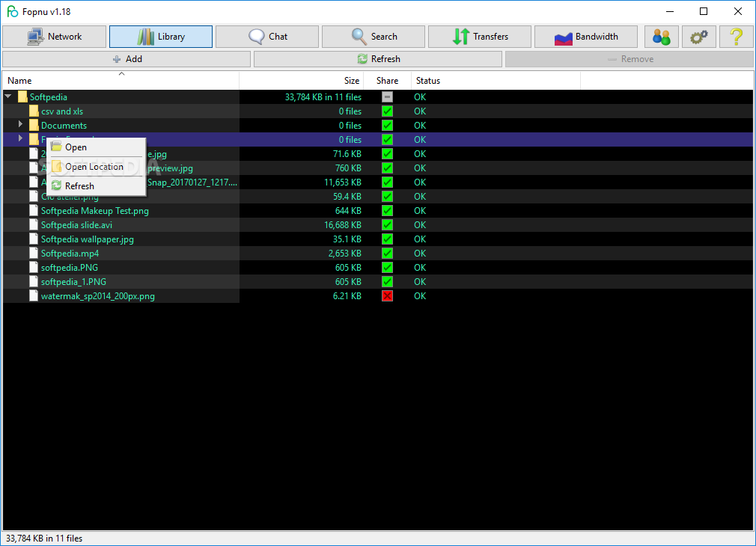Click the 33,784 KB in 11 files size cell
This screenshot has height=546, width=756.
click(x=323, y=97)
